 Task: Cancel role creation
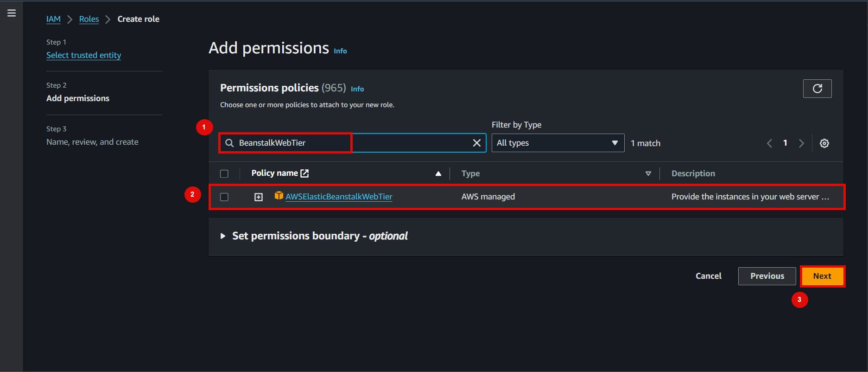[708, 276]
